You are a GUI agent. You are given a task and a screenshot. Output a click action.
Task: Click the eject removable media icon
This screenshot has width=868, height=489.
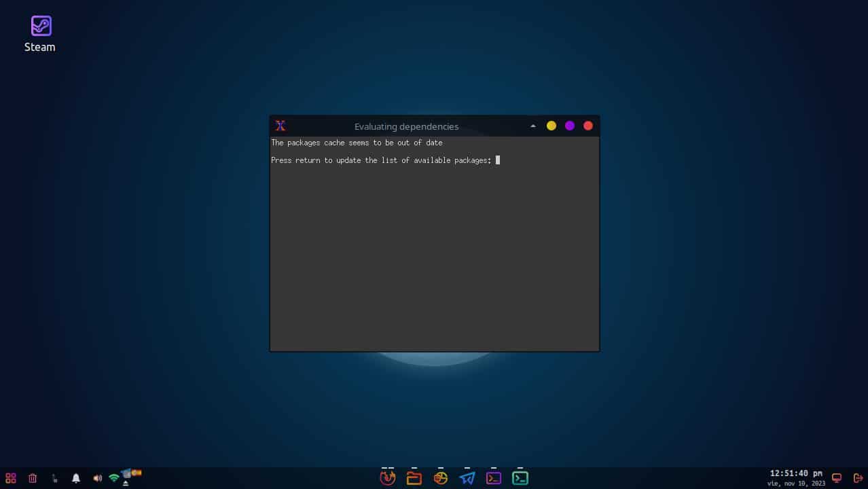pyautogui.click(x=126, y=483)
